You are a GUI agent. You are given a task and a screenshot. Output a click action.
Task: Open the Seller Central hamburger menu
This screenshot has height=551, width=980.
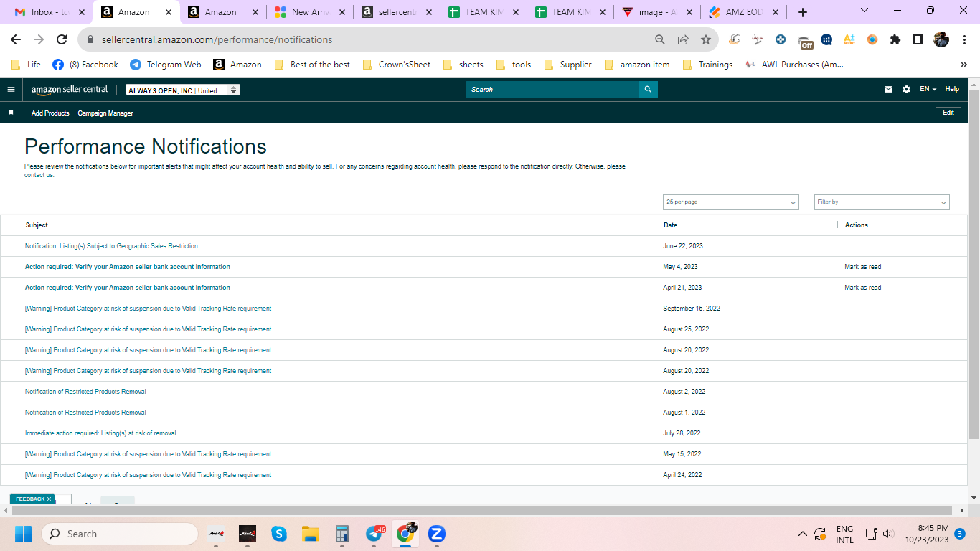click(x=11, y=90)
